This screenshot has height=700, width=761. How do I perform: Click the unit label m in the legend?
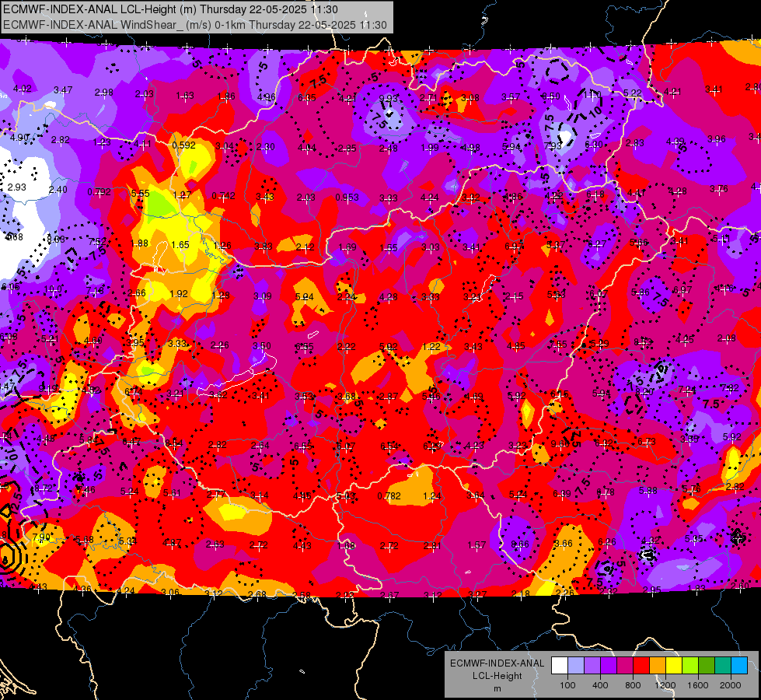(x=497, y=688)
